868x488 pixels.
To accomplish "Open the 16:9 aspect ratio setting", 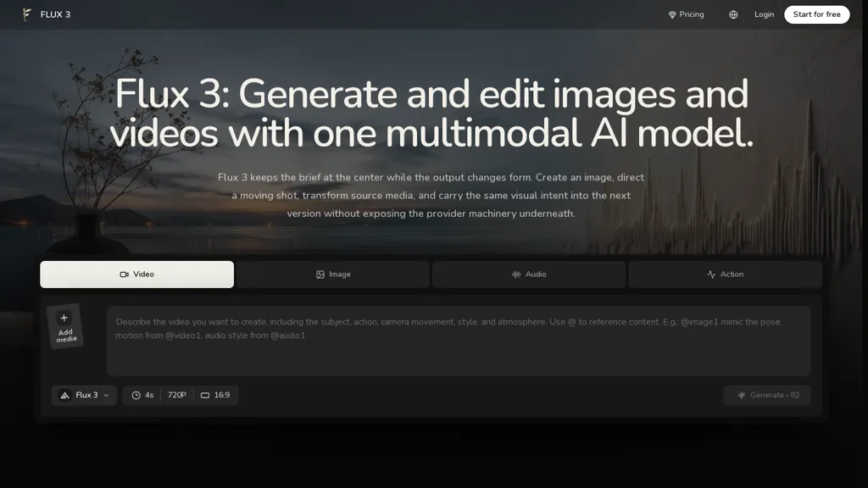I will (215, 395).
